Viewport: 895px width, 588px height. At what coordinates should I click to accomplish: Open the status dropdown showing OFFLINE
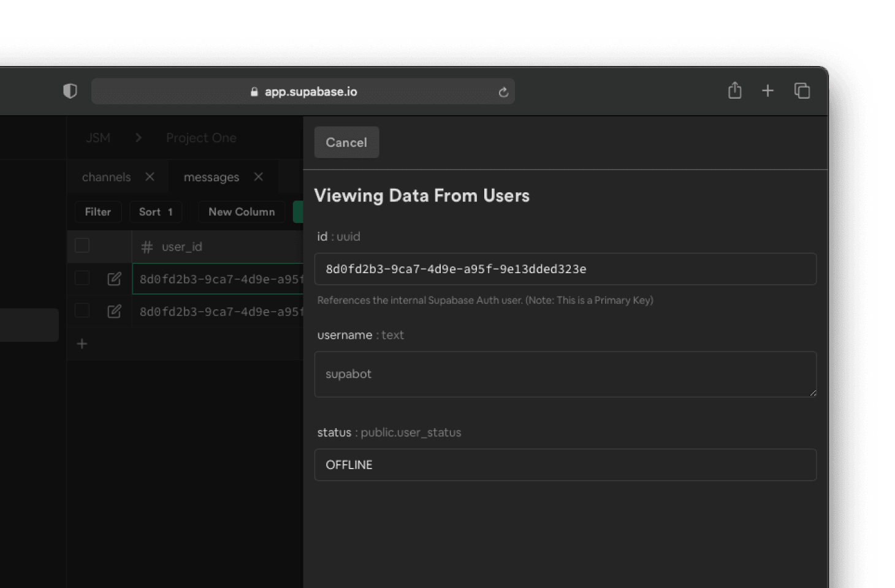pyautogui.click(x=565, y=465)
